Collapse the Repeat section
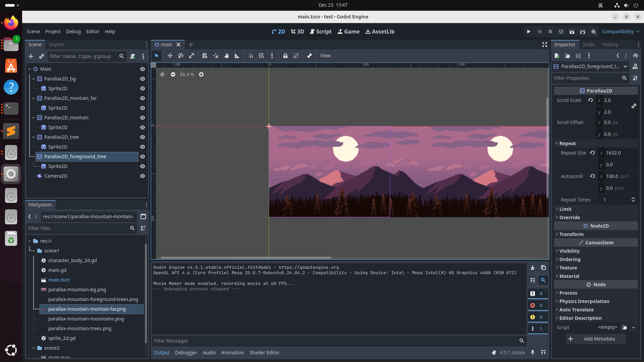The image size is (644, 362). pyautogui.click(x=567, y=143)
